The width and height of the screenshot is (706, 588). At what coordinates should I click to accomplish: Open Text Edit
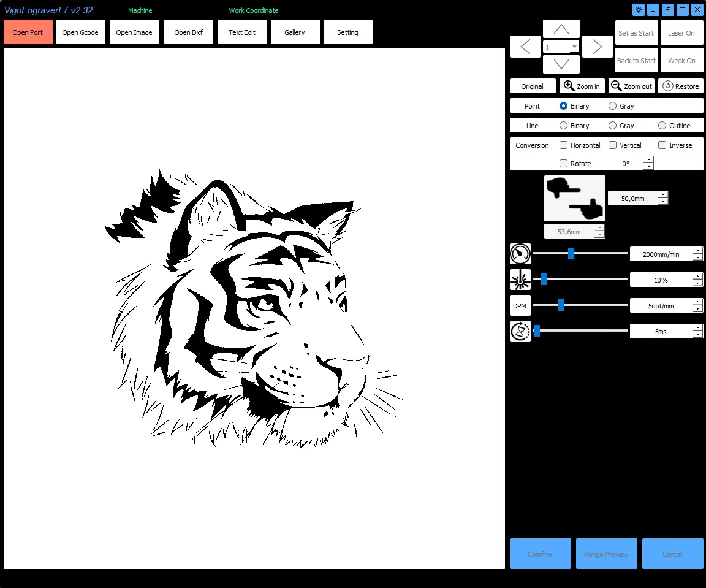point(242,32)
